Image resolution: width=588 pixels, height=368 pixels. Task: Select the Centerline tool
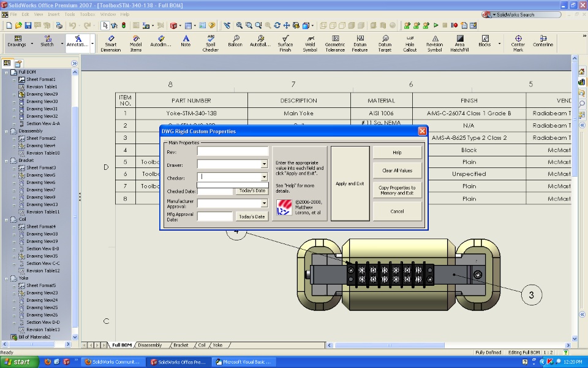click(543, 41)
